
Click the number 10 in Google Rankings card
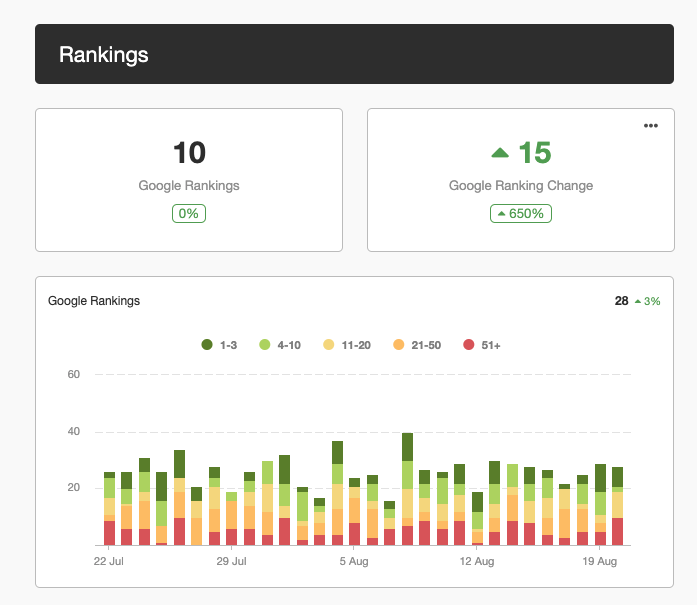[x=189, y=152]
